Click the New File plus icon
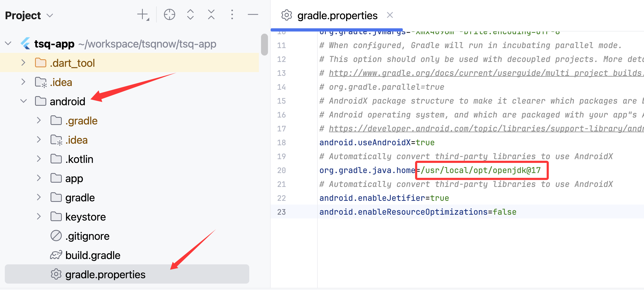 click(143, 15)
